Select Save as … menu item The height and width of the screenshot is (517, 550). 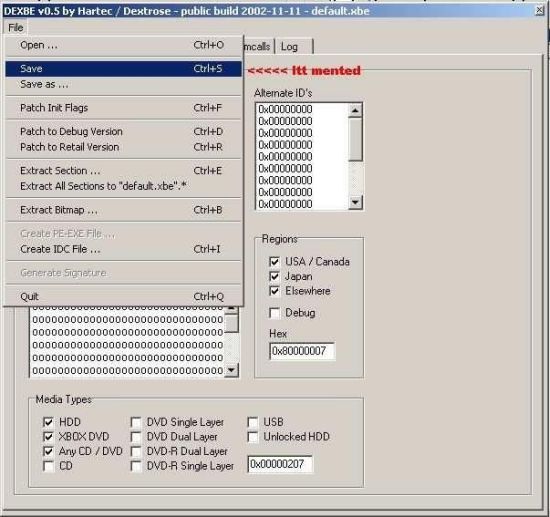click(x=123, y=84)
